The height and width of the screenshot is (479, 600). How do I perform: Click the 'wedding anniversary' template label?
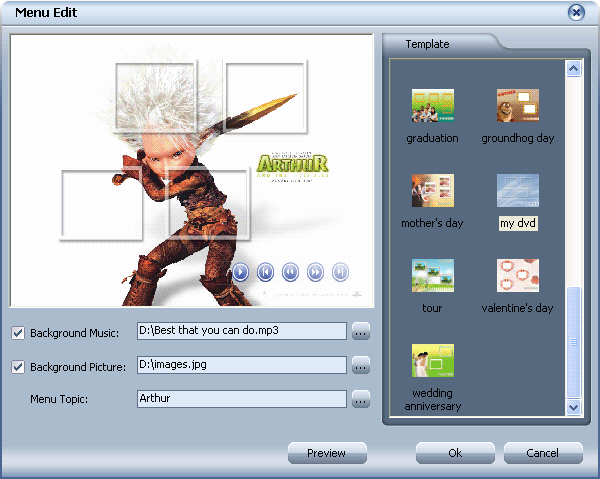coord(433,399)
